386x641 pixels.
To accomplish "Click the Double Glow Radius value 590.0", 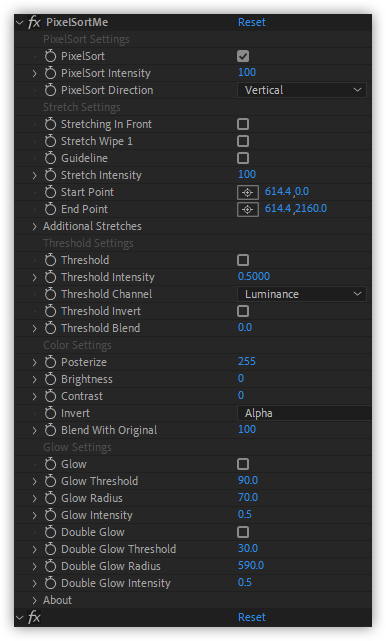I will pyautogui.click(x=251, y=565).
